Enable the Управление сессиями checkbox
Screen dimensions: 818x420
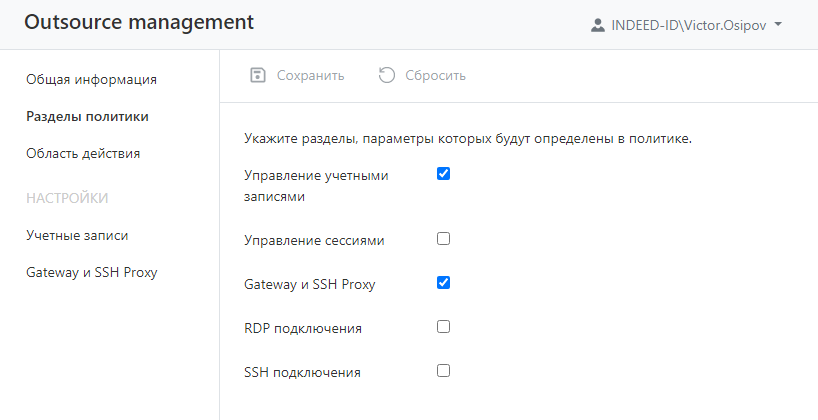click(x=444, y=239)
